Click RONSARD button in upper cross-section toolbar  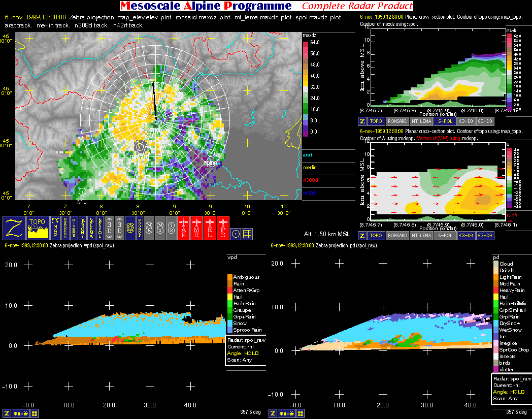click(397, 121)
